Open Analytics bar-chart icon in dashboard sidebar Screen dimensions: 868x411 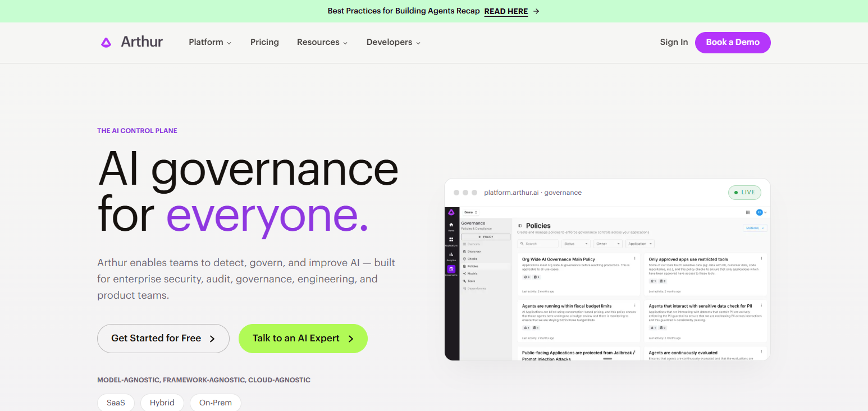[451, 255]
